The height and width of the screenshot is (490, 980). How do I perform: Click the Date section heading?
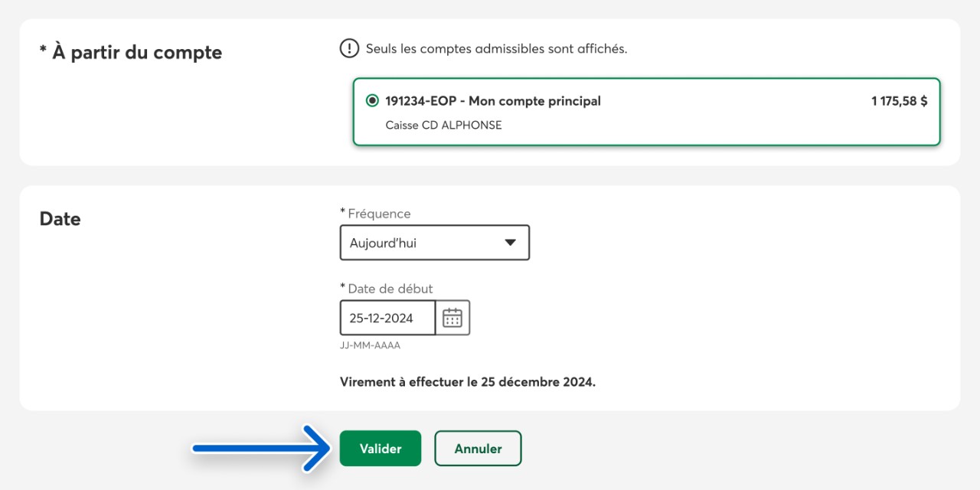60,219
